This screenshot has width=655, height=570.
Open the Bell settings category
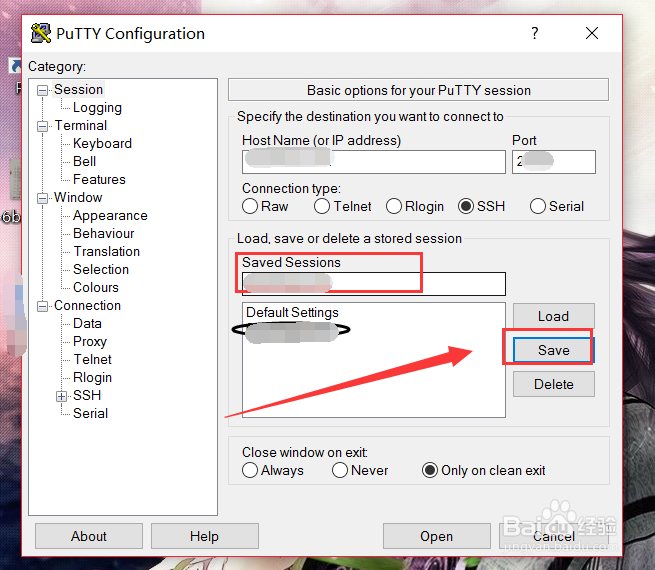[x=84, y=161]
